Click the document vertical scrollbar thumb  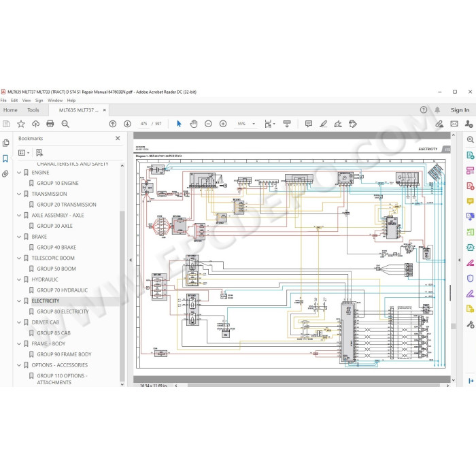pyautogui.click(x=454, y=326)
